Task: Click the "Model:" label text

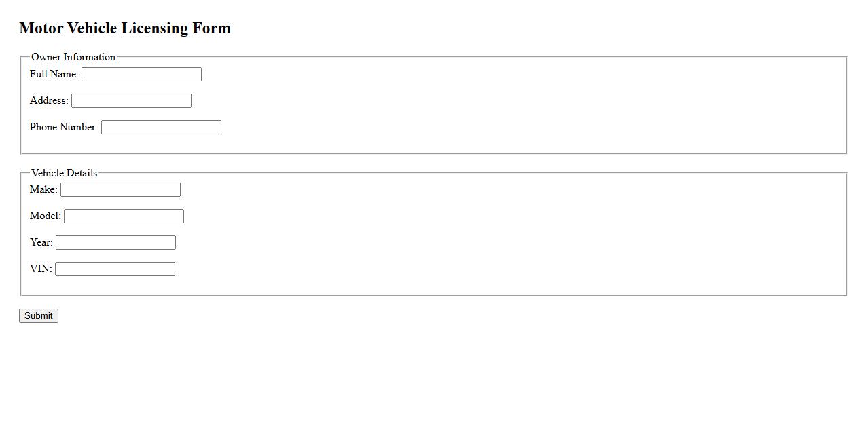Action: [45, 216]
